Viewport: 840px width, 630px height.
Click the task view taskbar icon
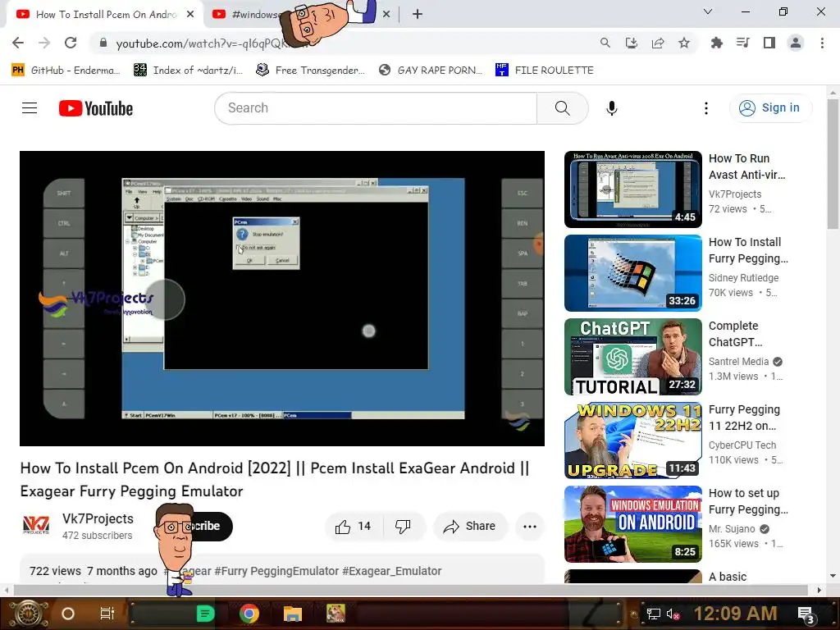point(107,614)
